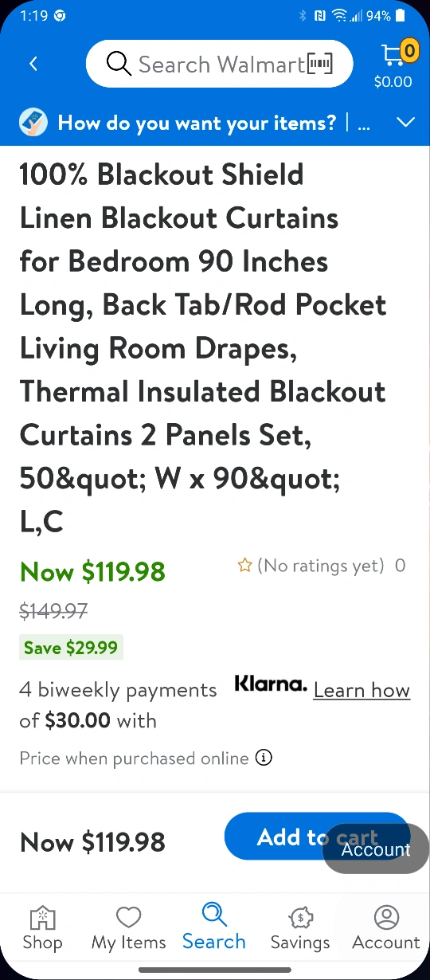Open Klarna 'Learn how' link
Image resolution: width=430 pixels, height=980 pixels.
click(362, 690)
